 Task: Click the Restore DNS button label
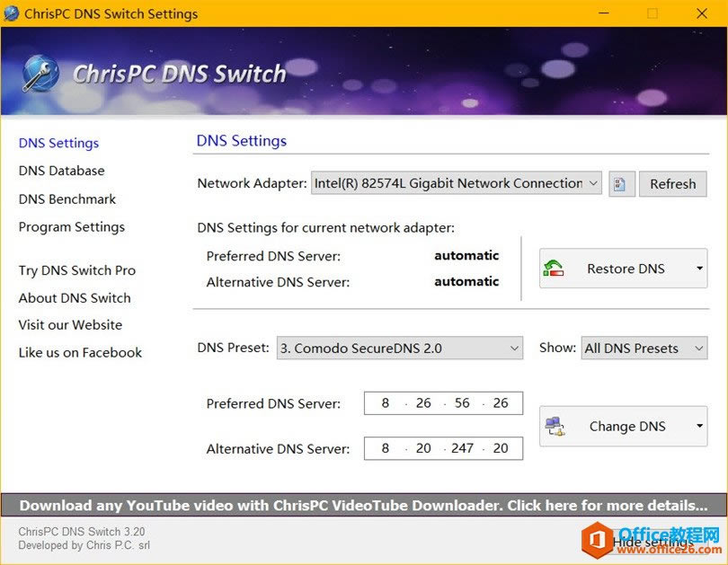coord(626,269)
